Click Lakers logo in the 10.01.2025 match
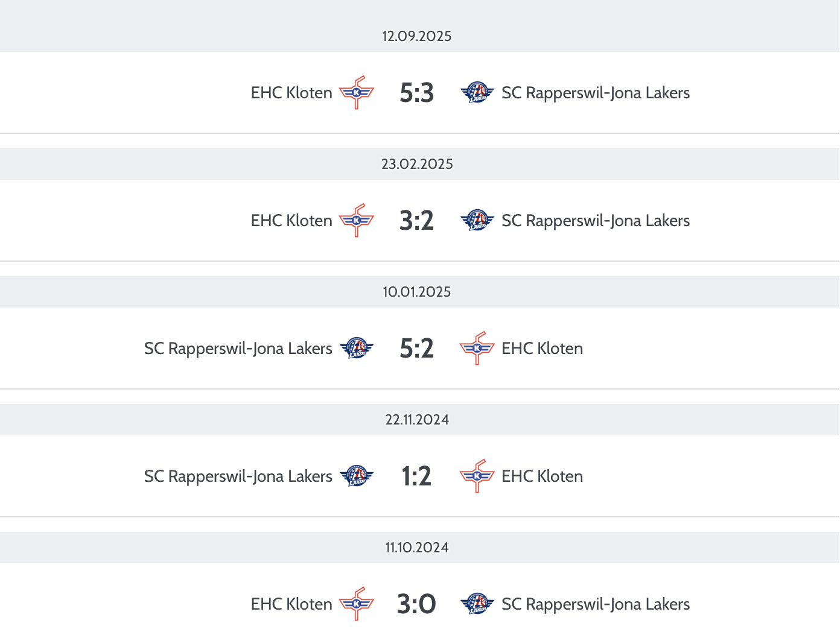The height and width of the screenshot is (644, 840). coord(357,348)
